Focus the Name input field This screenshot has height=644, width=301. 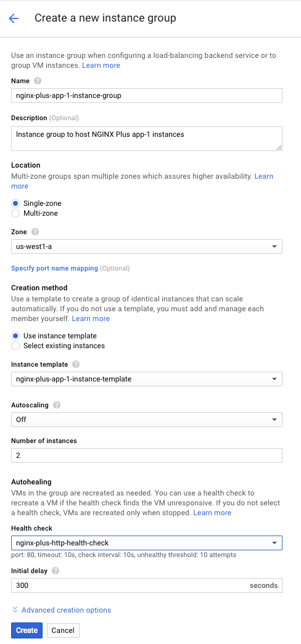(146, 96)
